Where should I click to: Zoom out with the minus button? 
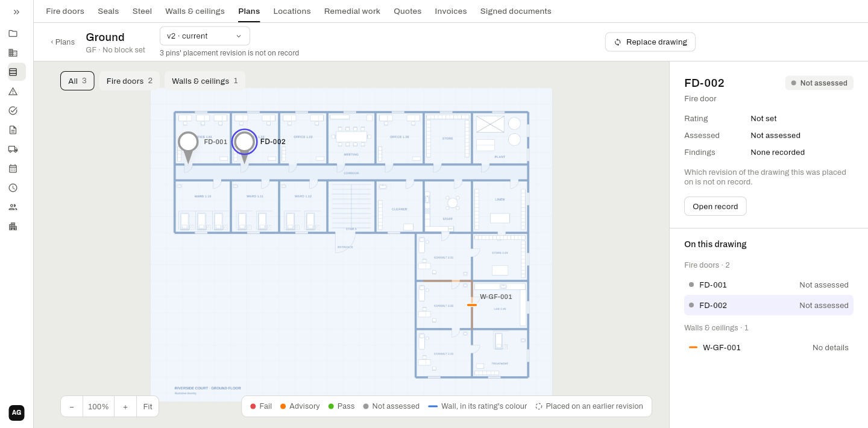tap(72, 406)
